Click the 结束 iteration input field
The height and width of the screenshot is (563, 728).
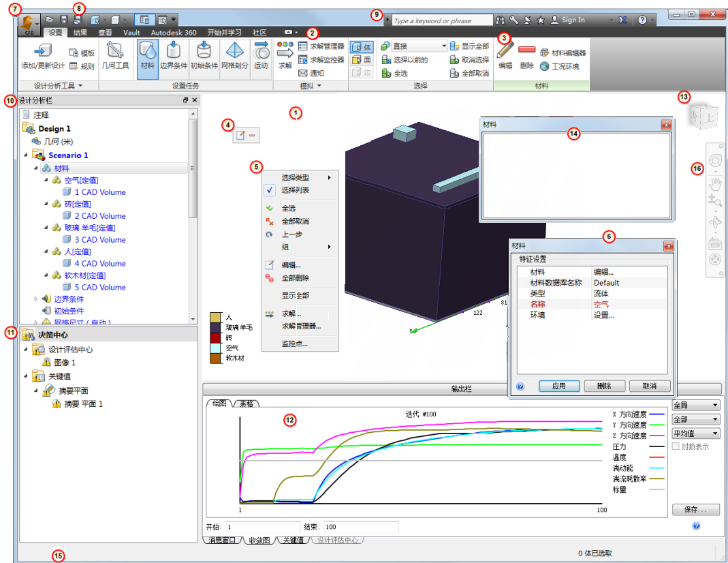tap(361, 527)
